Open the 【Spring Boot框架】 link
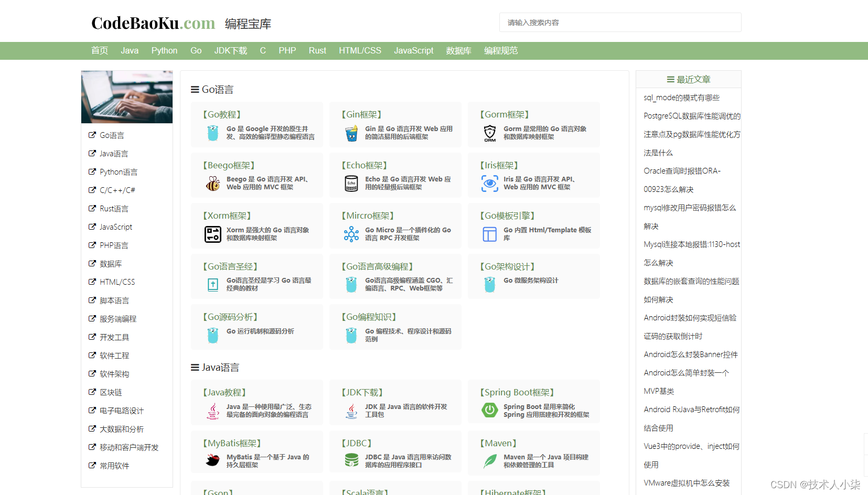Image resolution: width=868 pixels, height=495 pixels. [x=517, y=392]
